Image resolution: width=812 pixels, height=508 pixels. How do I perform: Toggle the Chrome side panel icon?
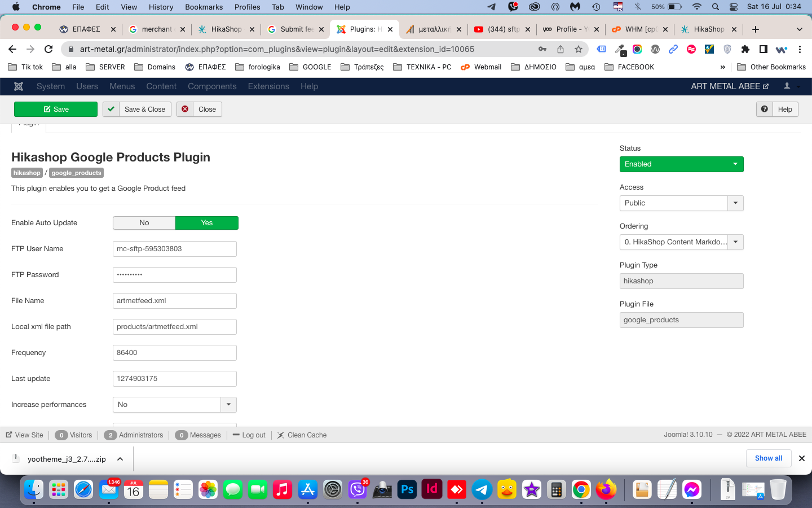tap(764, 49)
